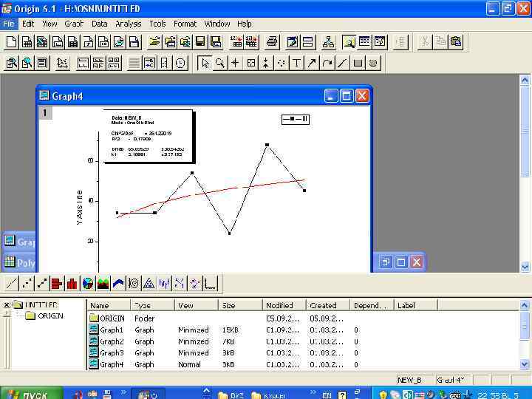Select the Circle drawing tool
Screen dimensions: 532x399
pyautogui.click(x=373, y=63)
